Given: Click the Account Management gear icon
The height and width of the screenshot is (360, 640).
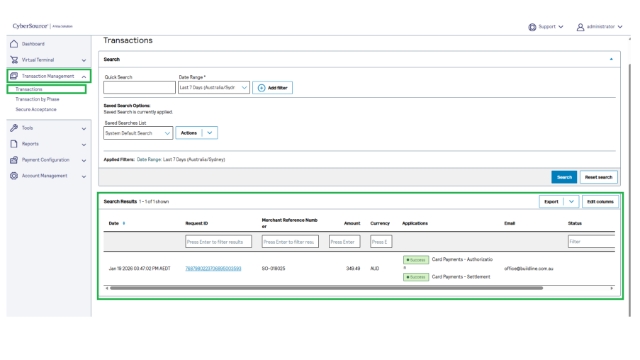Looking at the screenshot, I should coord(14,176).
